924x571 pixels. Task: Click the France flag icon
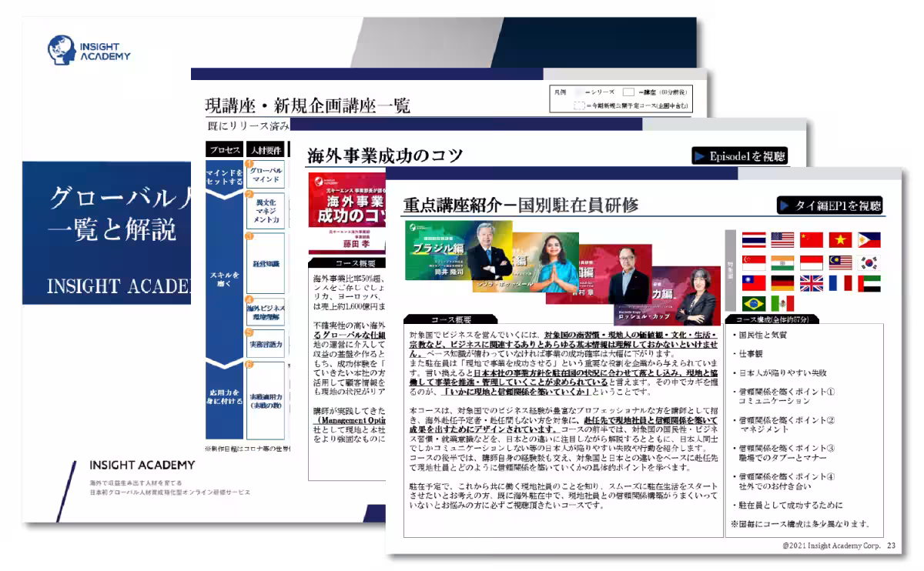[840, 282]
